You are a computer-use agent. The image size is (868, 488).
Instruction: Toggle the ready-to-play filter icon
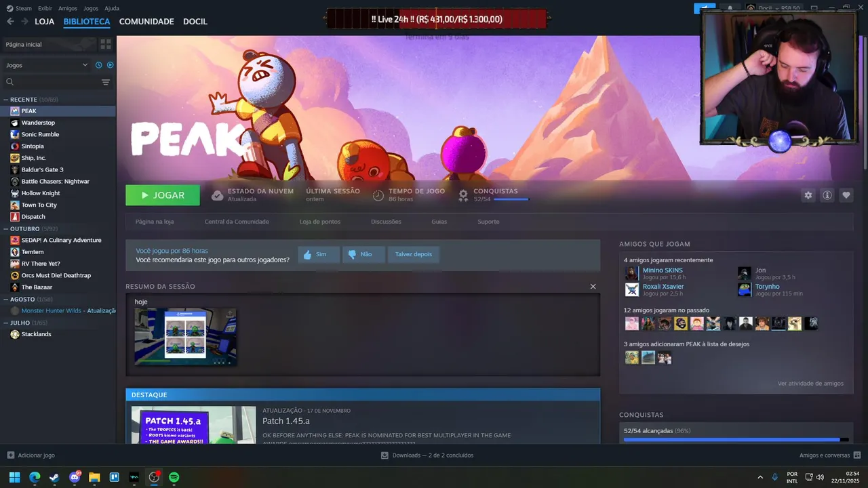coord(110,65)
